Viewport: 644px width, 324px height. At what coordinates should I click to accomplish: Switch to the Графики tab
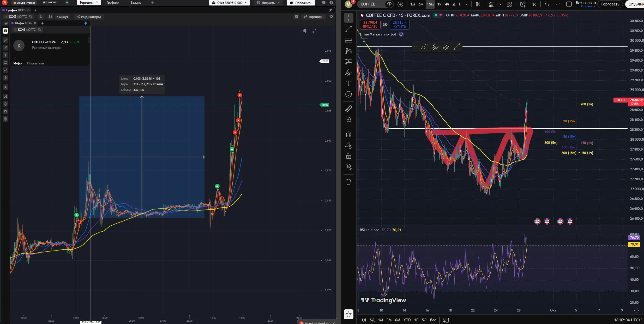pyautogui.click(x=113, y=3)
